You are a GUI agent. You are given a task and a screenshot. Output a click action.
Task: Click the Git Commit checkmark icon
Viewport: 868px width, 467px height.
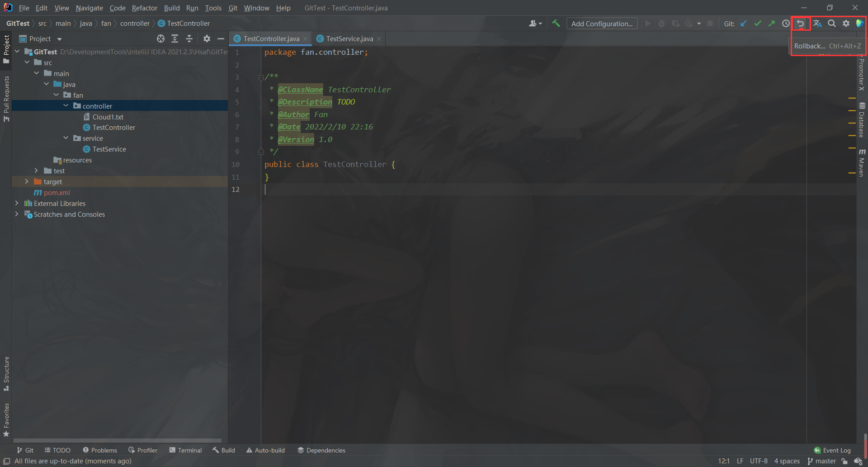click(758, 24)
